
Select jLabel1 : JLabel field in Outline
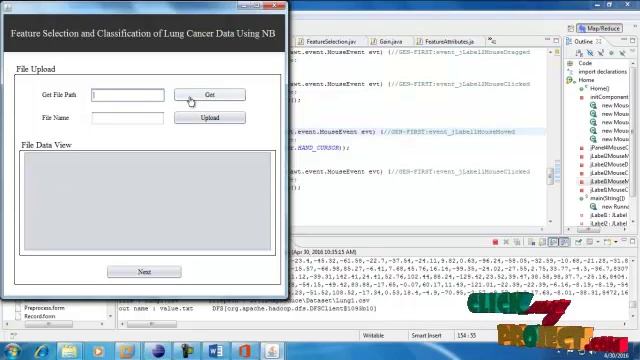[x=608, y=215]
